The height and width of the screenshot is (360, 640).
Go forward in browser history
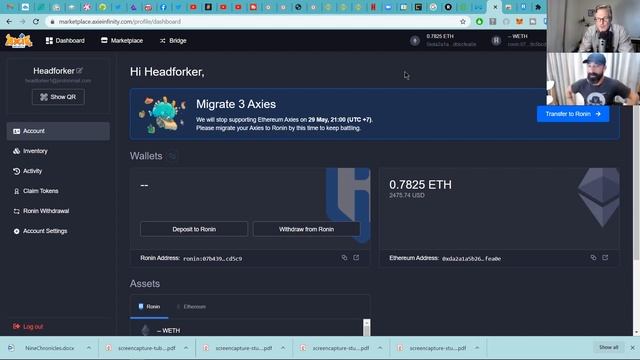pyautogui.click(x=22, y=22)
